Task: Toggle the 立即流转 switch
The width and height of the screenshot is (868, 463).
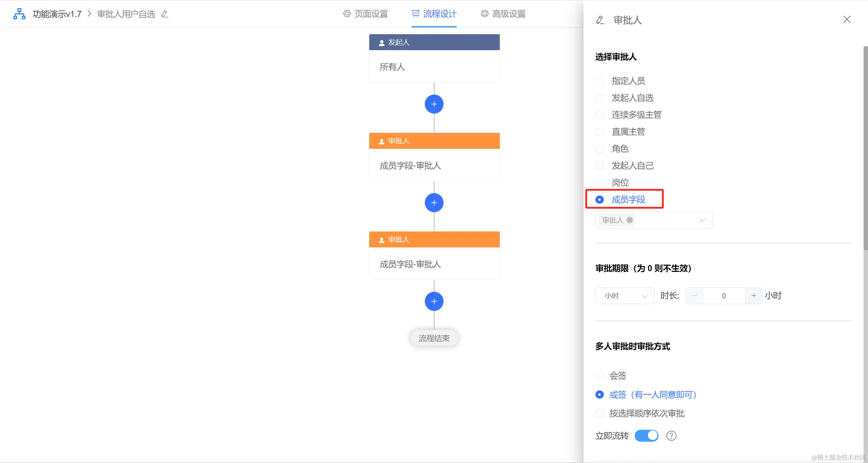Action: coord(646,436)
